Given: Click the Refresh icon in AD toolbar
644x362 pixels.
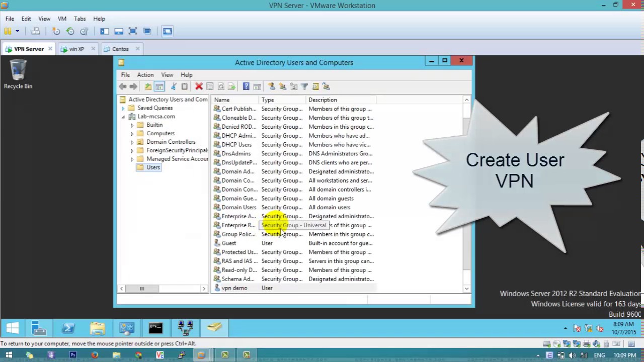Looking at the screenshot, I should (x=221, y=86).
